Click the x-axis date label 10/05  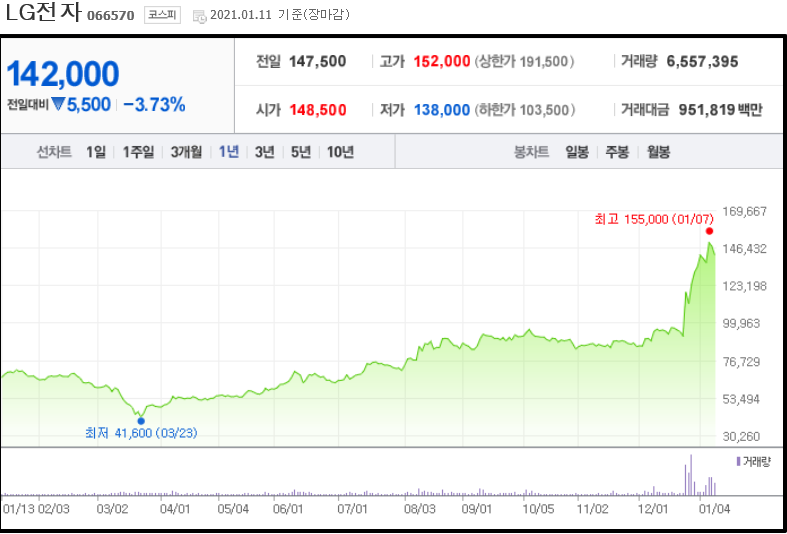pos(538,509)
